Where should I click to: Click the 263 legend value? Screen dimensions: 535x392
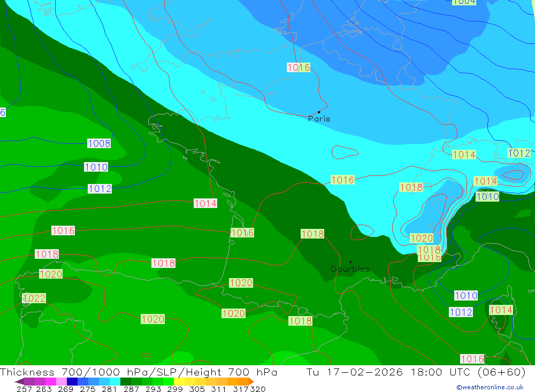44,389
